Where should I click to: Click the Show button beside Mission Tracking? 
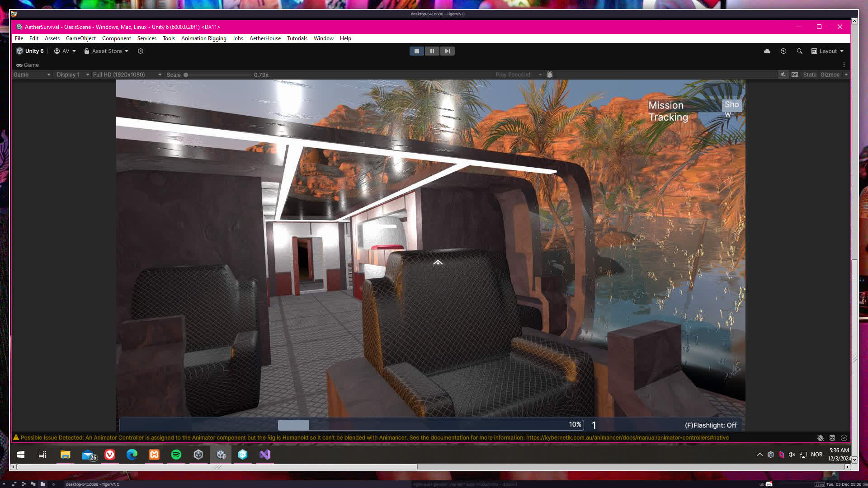[x=731, y=105]
